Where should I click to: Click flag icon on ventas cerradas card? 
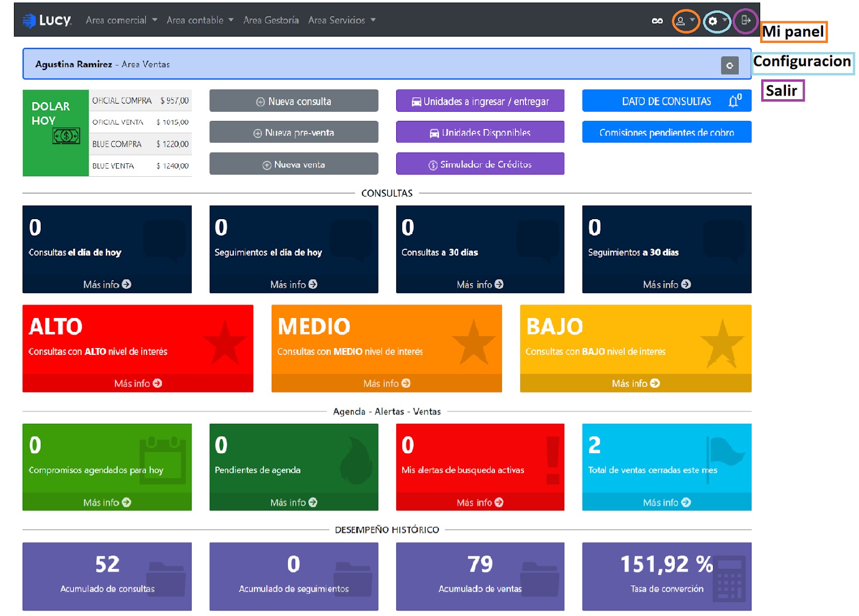725,459
